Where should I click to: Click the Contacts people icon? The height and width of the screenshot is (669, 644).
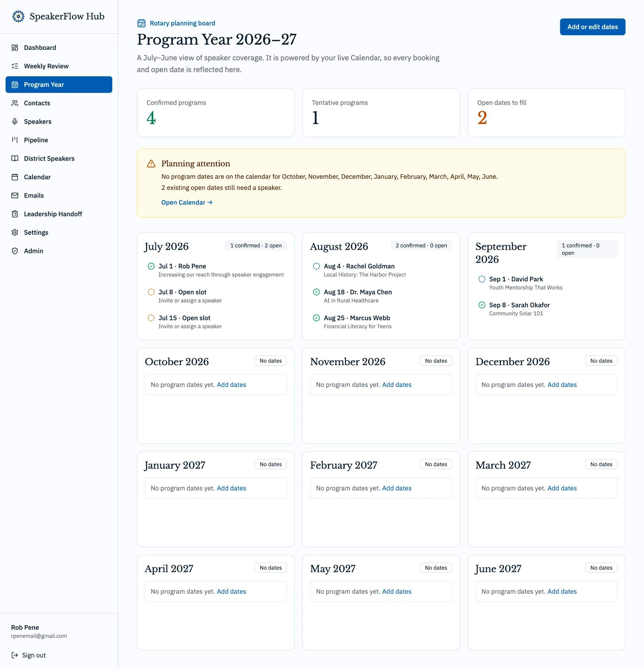pyautogui.click(x=15, y=103)
